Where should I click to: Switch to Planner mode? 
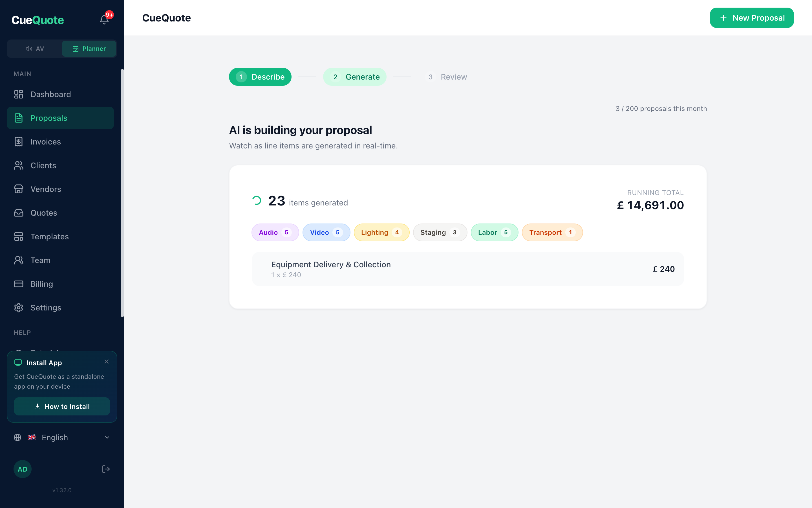tap(89, 49)
